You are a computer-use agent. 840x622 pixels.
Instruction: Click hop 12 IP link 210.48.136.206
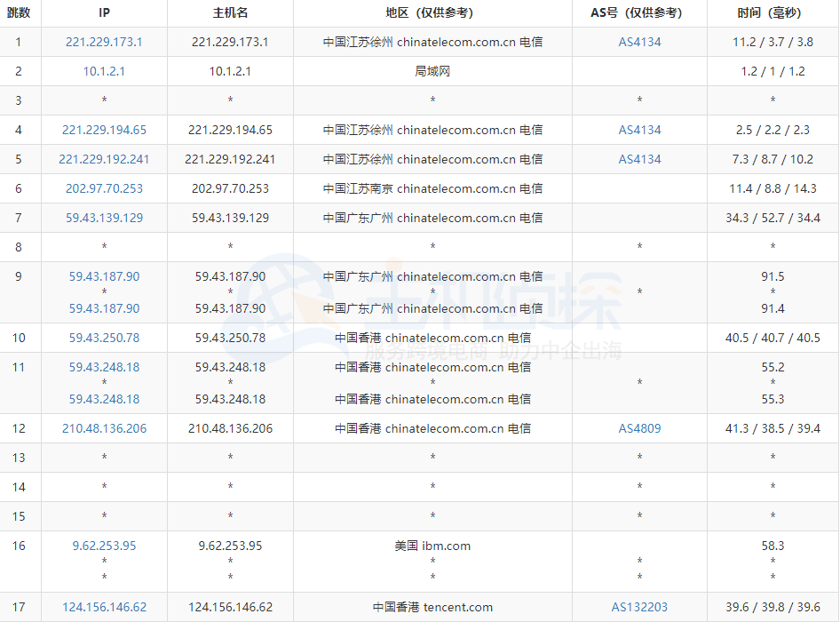pos(104,428)
